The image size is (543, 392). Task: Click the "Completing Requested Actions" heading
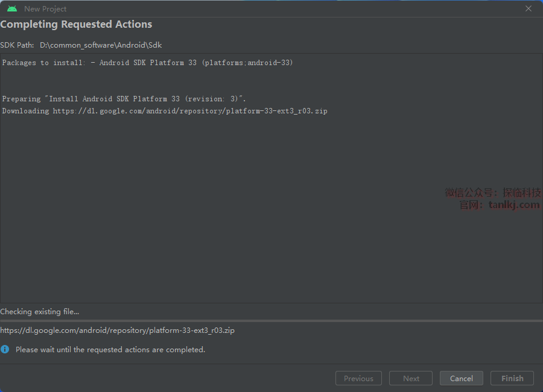pos(76,25)
